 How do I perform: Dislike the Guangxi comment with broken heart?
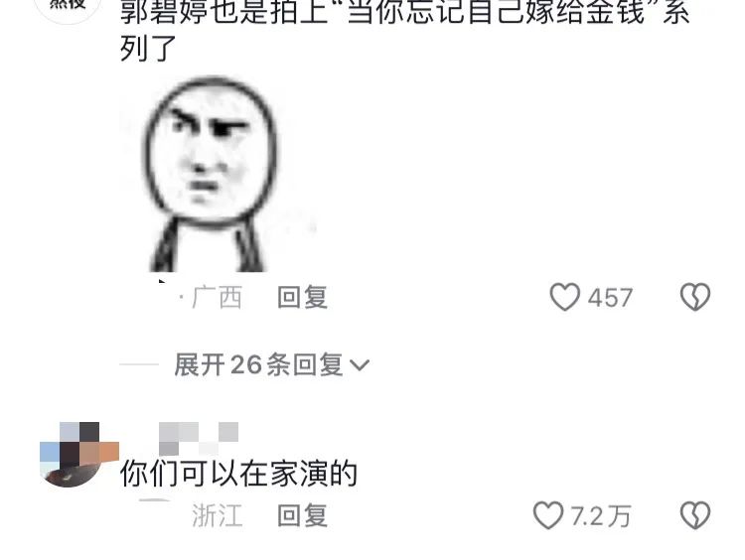tap(695, 297)
